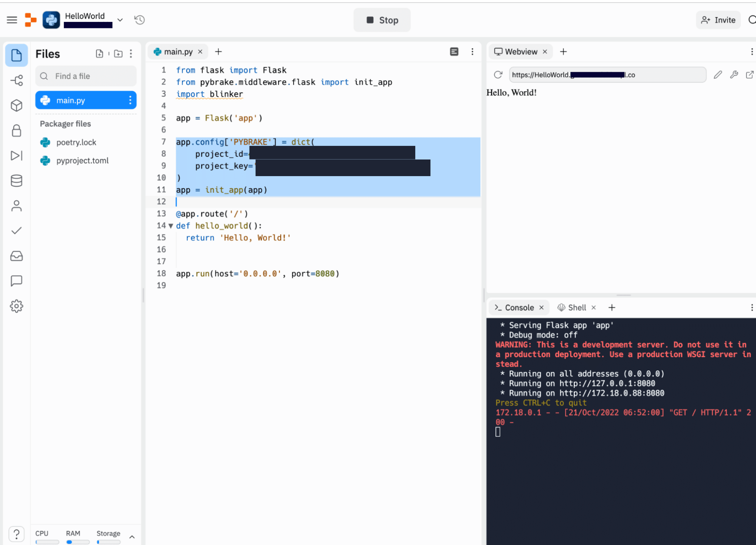Open the Secrets lock icon
The height and width of the screenshot is (545, 756).
(x=17, y=130)
